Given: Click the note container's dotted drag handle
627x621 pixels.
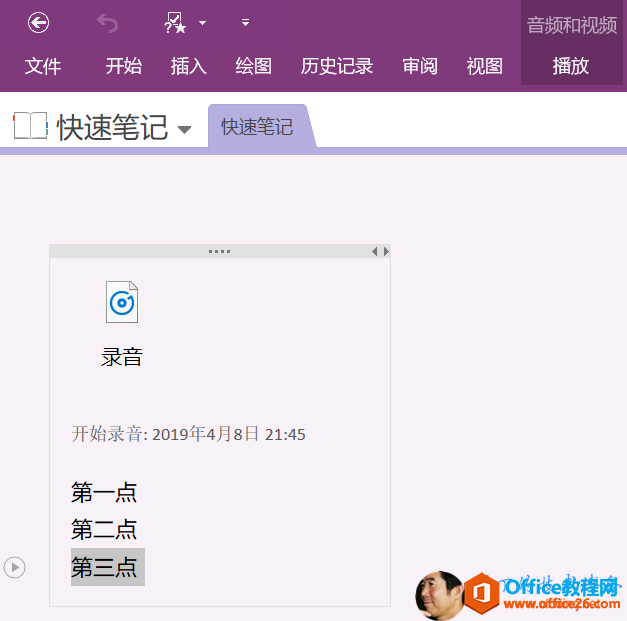Looking at the screenshot, I should [x=219, y=251].
